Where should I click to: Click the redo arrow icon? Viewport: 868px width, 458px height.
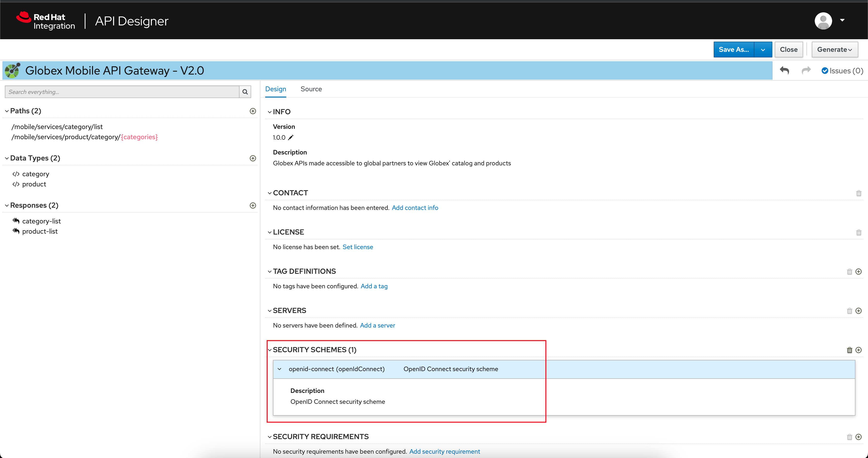(806, 70)
